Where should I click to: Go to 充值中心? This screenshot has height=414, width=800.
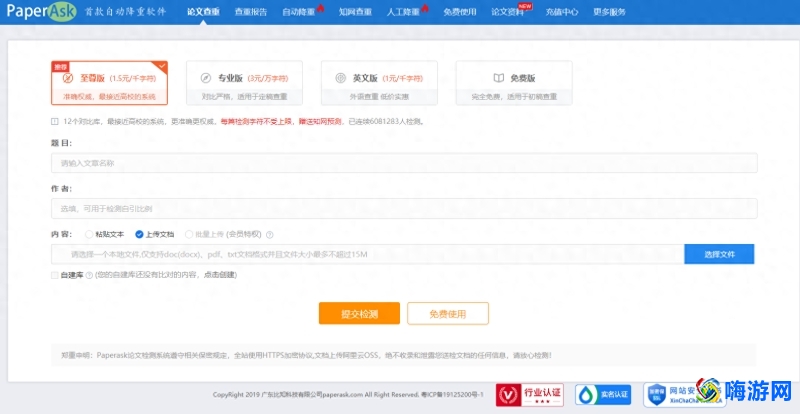click(x=562, y=12)
